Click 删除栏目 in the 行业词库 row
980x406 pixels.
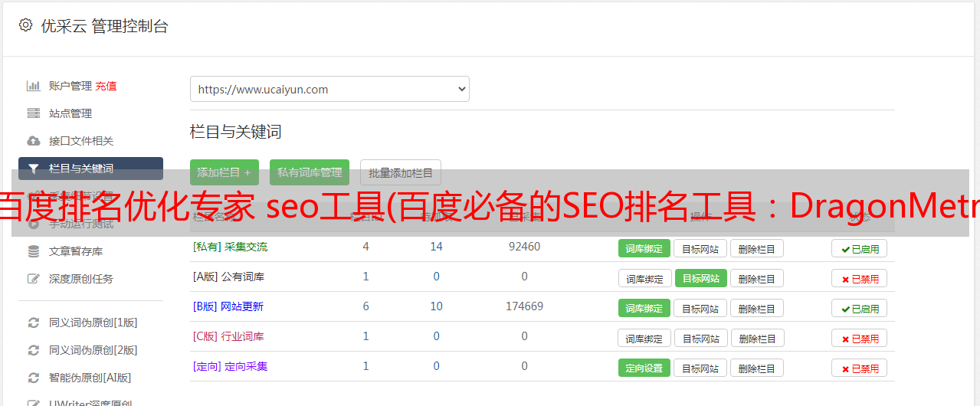(756, 338)
